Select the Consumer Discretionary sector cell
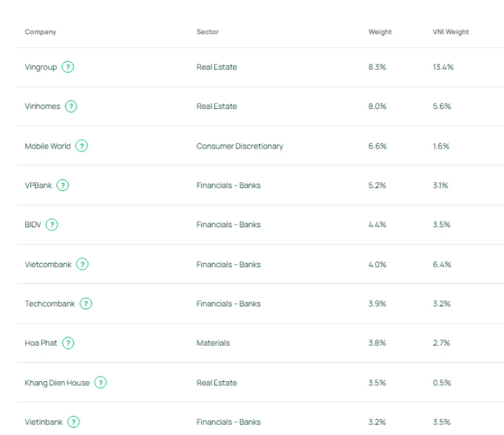Image resolution: width=504 pixels, height=435 pixels. click(x=240, y=146)
